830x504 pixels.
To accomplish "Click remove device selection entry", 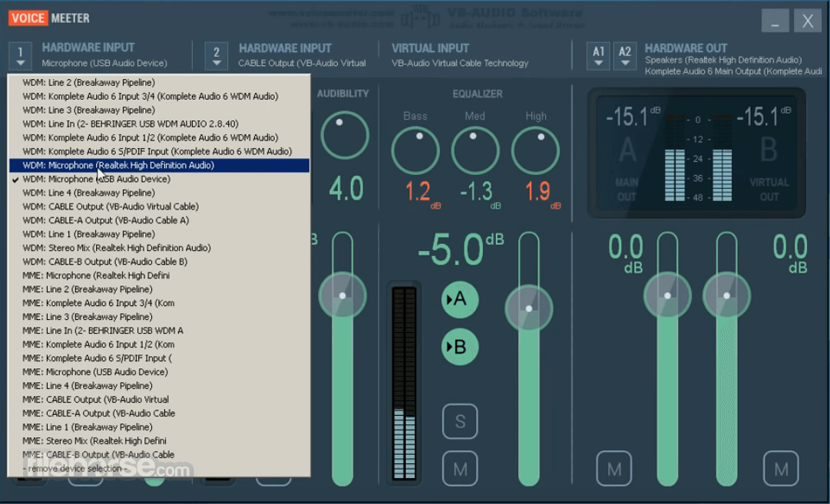I will tap(160, 468).
